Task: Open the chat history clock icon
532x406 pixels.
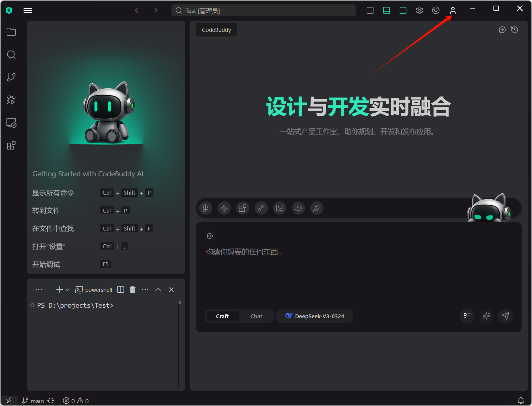Action: pyautogui.click(x=515, y=30)
